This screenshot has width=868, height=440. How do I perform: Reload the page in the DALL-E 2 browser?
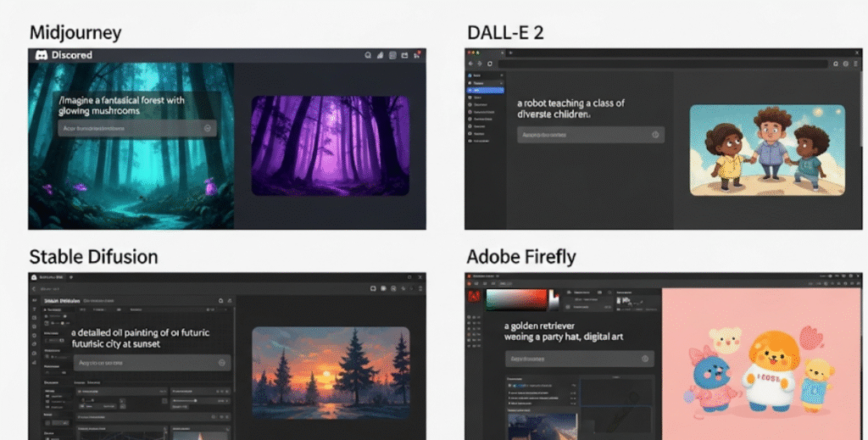click(490, 64)
